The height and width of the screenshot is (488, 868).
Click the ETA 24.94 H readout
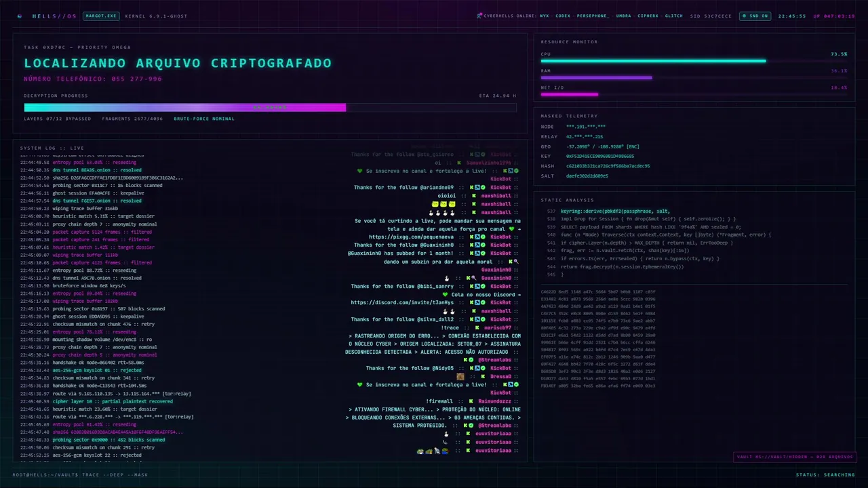[497, 96]
